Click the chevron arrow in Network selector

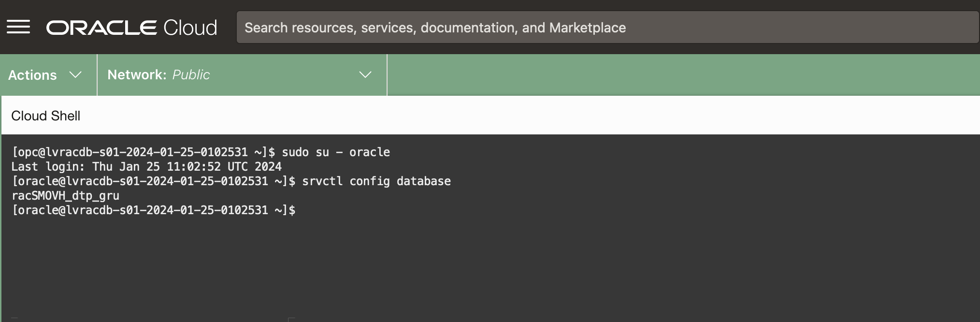pyautogui.click(x=365, y=75)
